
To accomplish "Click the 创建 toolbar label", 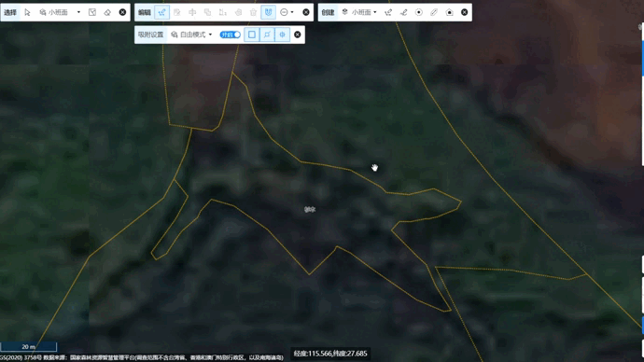I will pyautogui.click(x=328, y=12).
